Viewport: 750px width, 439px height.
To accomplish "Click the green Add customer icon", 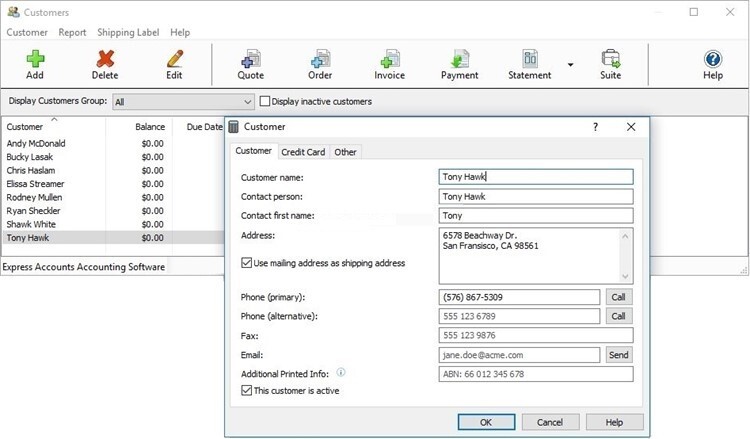I will click(35, 59).
